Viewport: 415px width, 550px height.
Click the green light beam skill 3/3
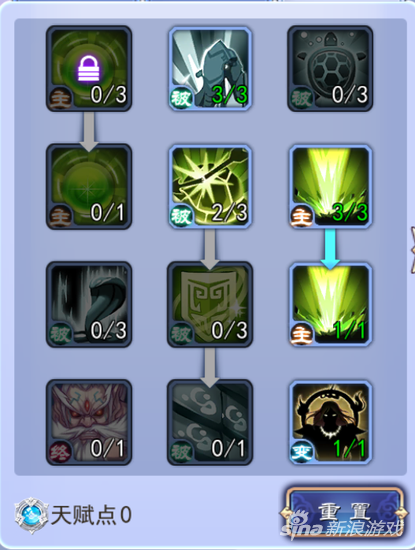coord(330,187)
